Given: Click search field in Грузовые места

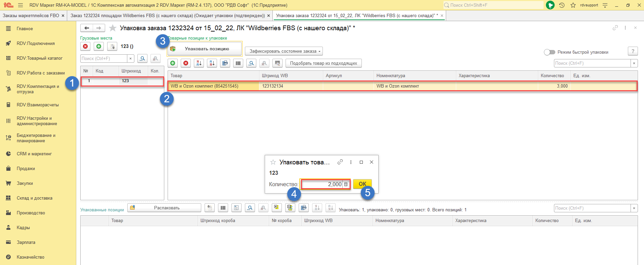Looking at the screenshot, I should 104,59.
